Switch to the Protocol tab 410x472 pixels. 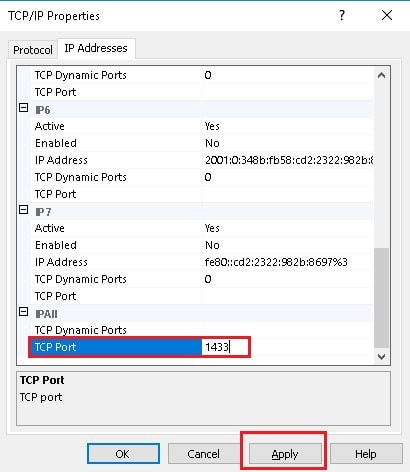pos(33,50)
